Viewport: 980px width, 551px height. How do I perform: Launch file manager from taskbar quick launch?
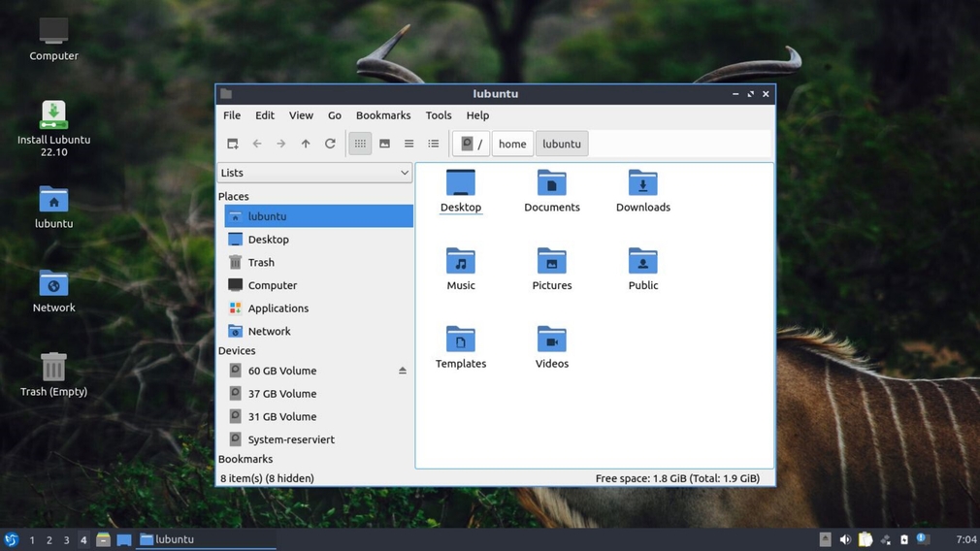tap(103, 539)
